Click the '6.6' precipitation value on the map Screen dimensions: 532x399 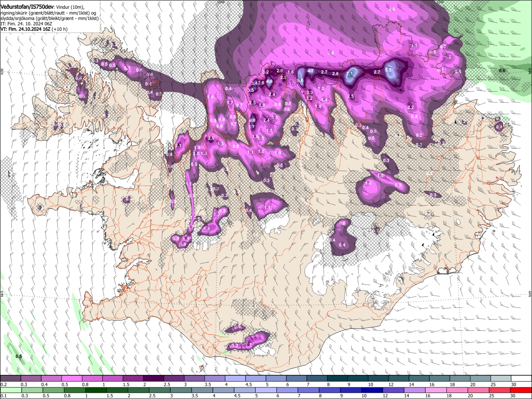pyautogui.click(x=300, y=81)
